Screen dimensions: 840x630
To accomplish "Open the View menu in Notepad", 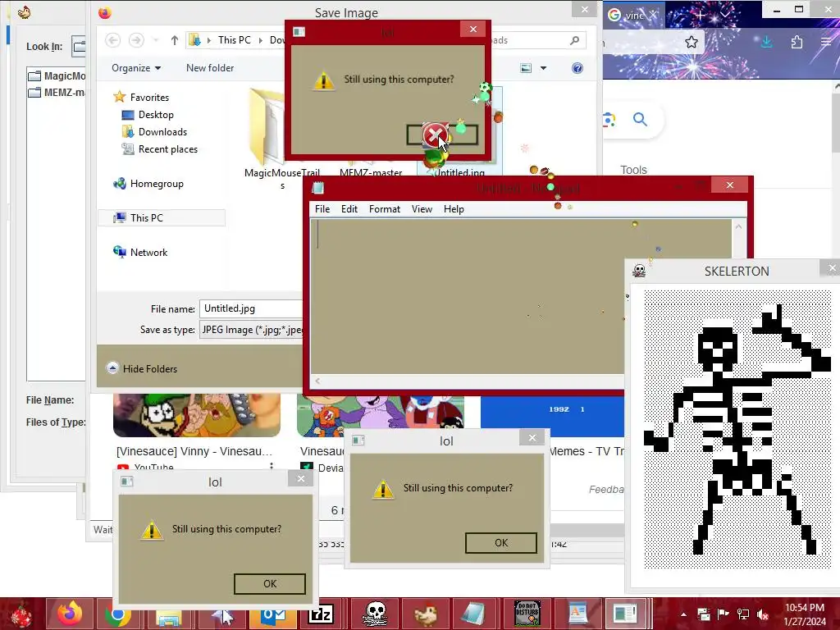I will coord(422,209).
